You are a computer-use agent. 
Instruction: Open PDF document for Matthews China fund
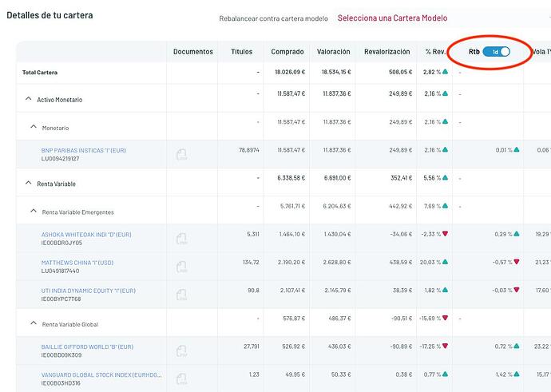pyautogui.click(x=181, y=267)
